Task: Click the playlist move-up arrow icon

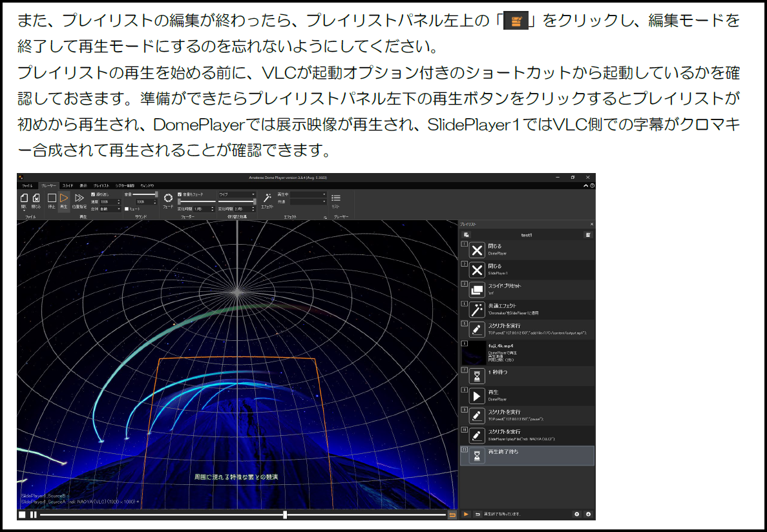Action: click(577, 515)
